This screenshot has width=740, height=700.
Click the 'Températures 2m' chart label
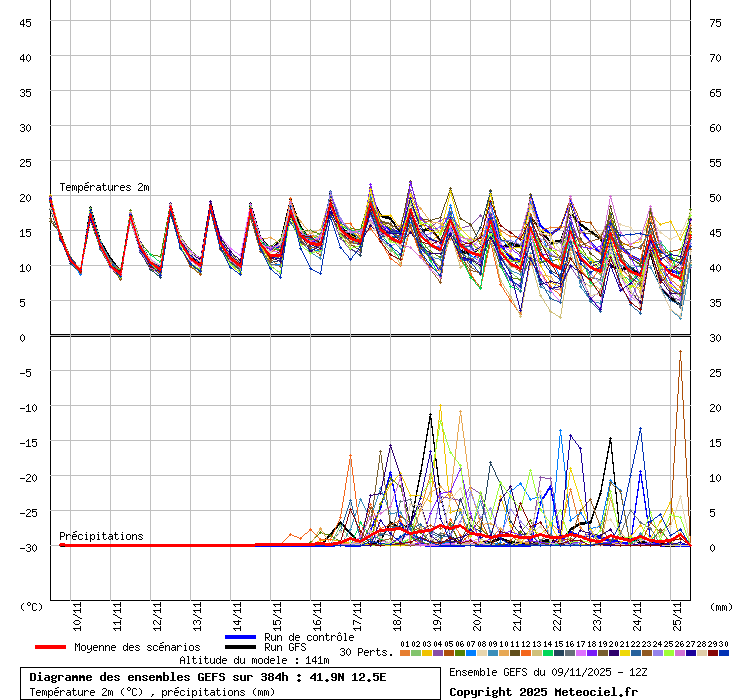[x=104, y=187]
